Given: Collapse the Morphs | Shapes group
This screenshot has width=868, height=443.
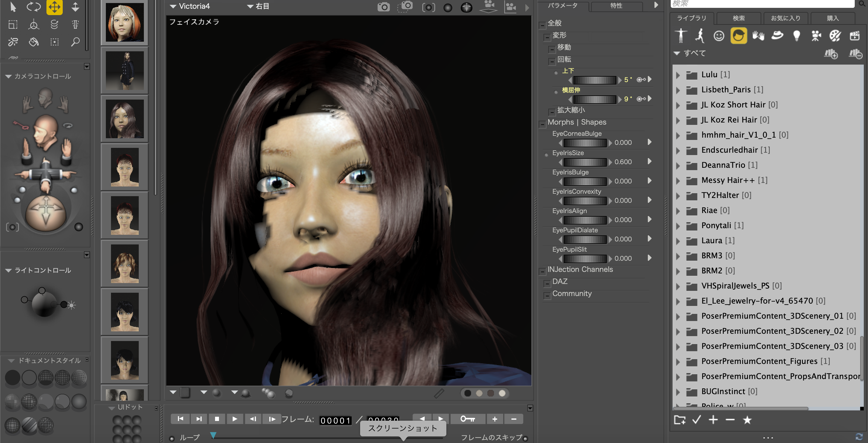Looking at the screenshot, I should [542, 124].
